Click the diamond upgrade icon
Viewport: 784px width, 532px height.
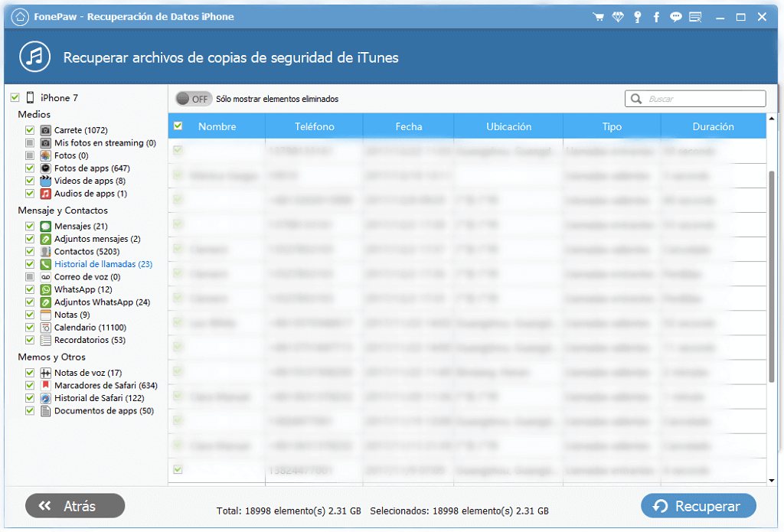point(618,17)
